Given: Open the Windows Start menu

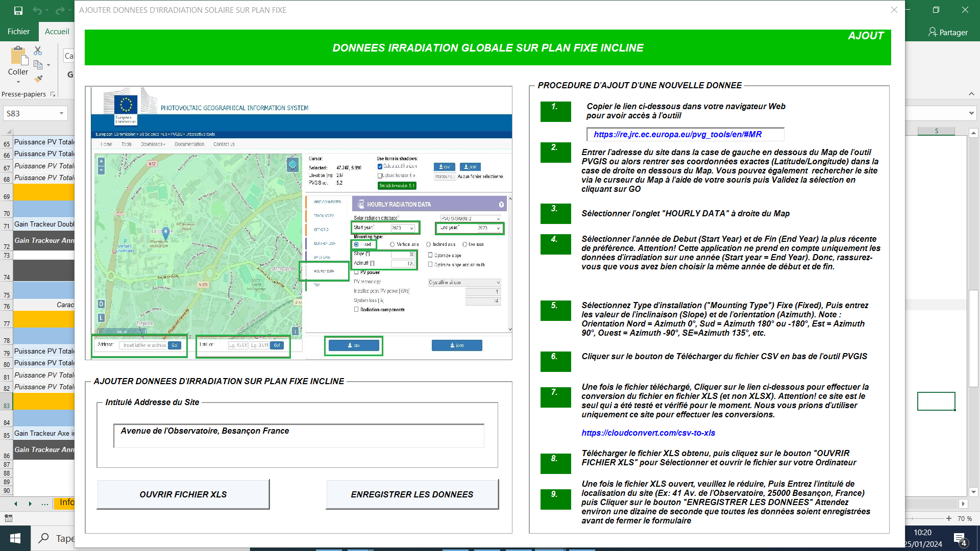Looking at the screenshot, I should pos(15,538).
